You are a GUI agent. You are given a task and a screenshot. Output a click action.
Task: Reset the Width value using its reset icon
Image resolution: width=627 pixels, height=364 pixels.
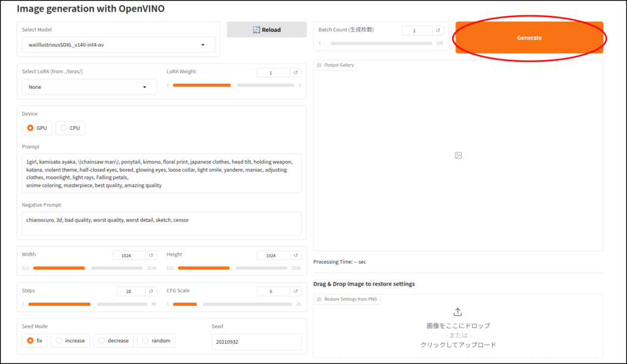pyautogui.click(x=152, y=255)
